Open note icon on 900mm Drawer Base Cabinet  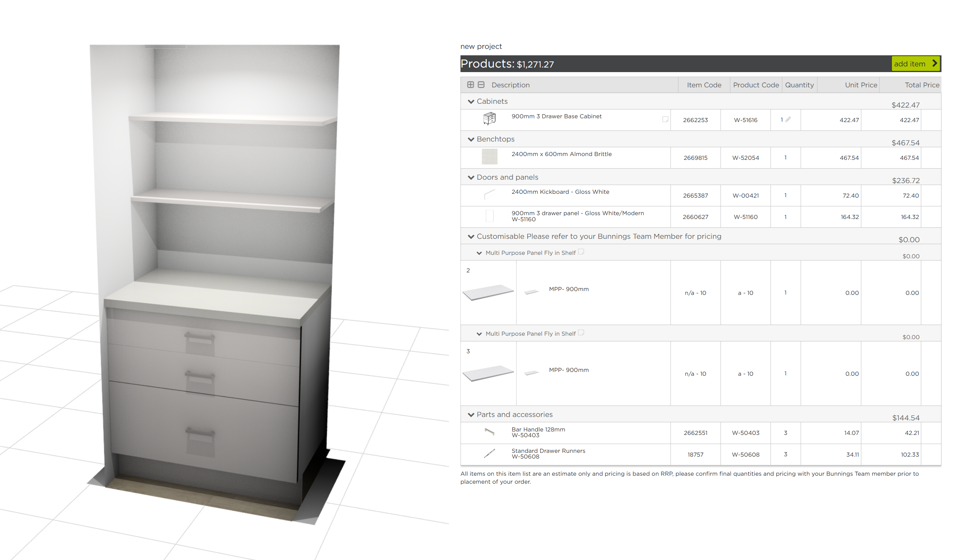pos(665,119)
